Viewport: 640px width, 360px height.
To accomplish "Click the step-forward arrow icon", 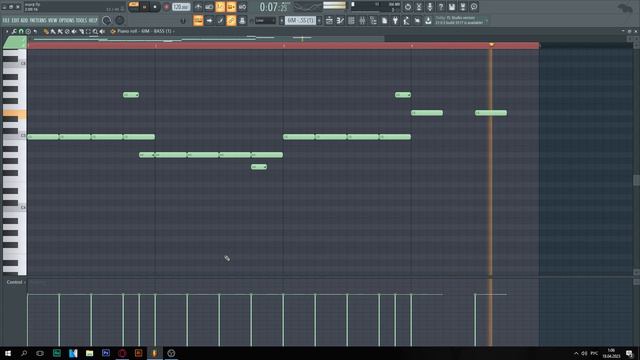I will coord(209,20).
